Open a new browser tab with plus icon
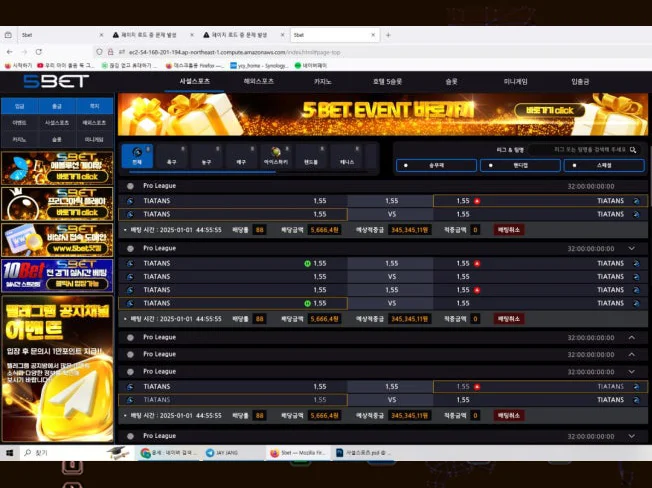Viewport: 652px width, 488px height. (x=388, y=35)
